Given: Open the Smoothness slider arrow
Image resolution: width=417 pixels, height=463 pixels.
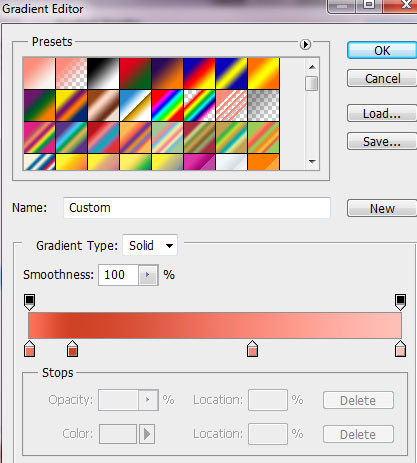Looking at the screenshot, I should 148,275.
